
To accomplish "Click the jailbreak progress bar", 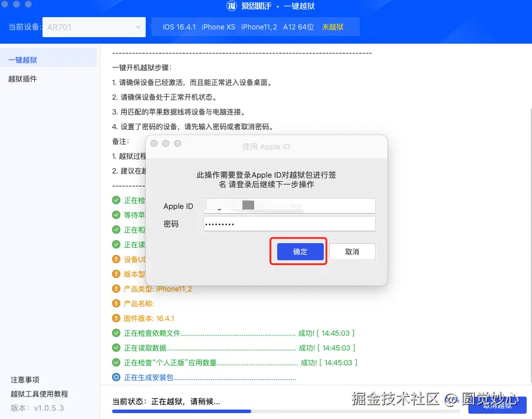I will coord(285,411).
